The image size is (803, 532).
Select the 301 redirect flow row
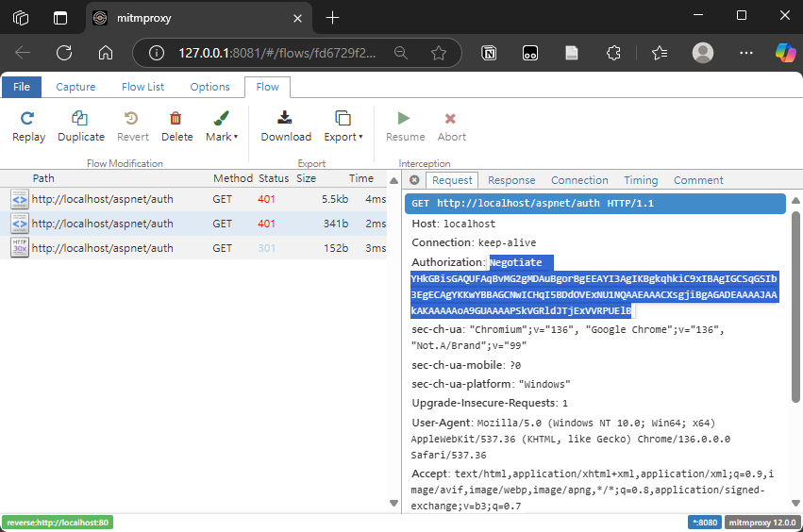pos(189,248)
